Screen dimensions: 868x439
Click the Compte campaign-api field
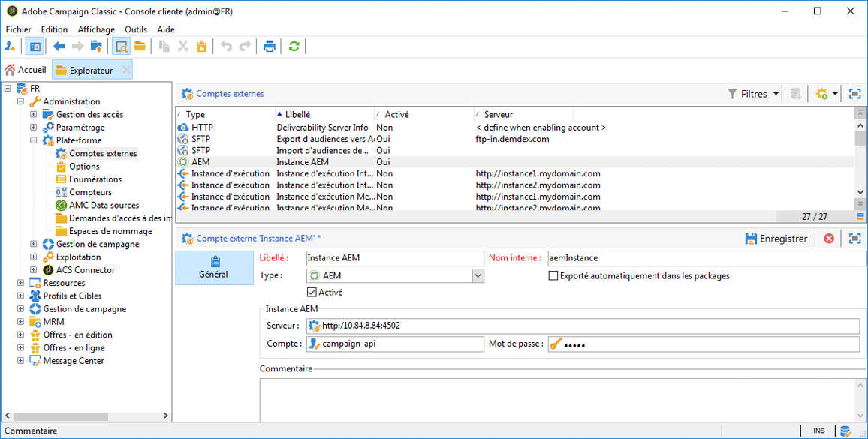pyautogui.click(x=395, y=344)
